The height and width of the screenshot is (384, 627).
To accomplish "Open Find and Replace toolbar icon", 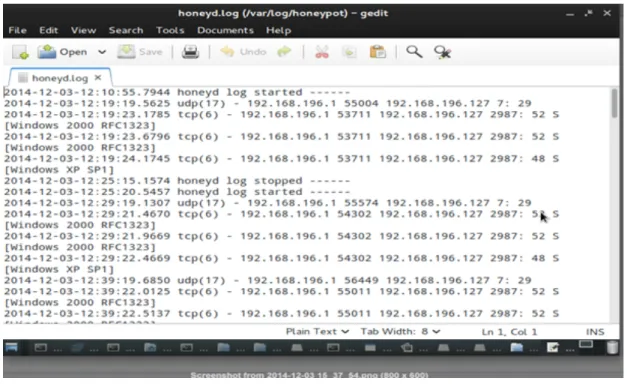I will 442,52.
